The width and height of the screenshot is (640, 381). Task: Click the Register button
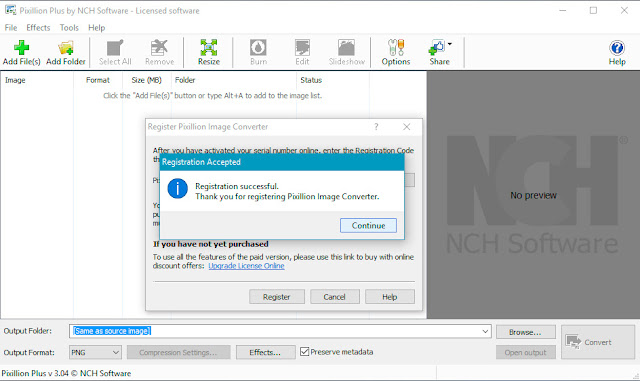coord(277,297)
